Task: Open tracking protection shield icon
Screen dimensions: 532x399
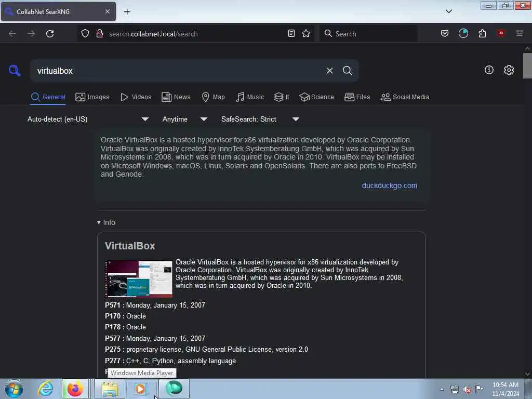Action: (x=85, y=34)
